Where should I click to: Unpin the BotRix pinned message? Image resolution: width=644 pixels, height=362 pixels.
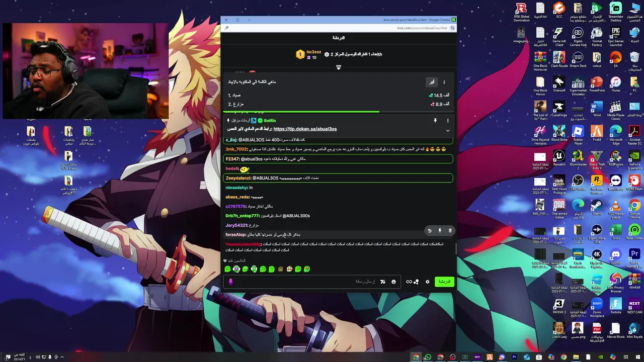(435, 121)
